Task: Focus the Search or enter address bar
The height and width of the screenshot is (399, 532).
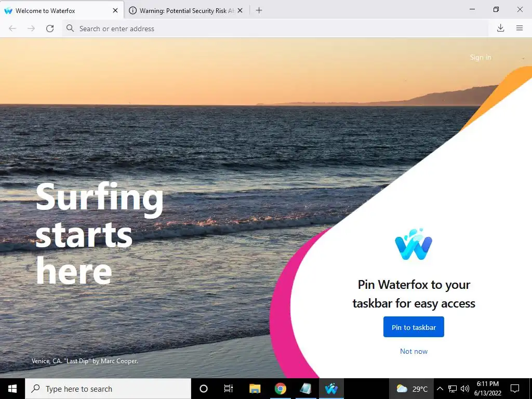Action: tap(275, 29)
